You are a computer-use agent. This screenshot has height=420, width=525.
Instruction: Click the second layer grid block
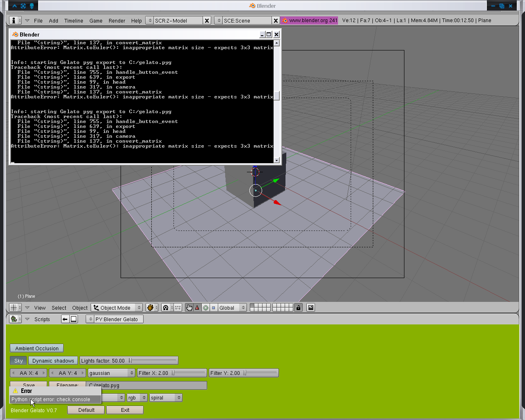click(x=283, y=308)
